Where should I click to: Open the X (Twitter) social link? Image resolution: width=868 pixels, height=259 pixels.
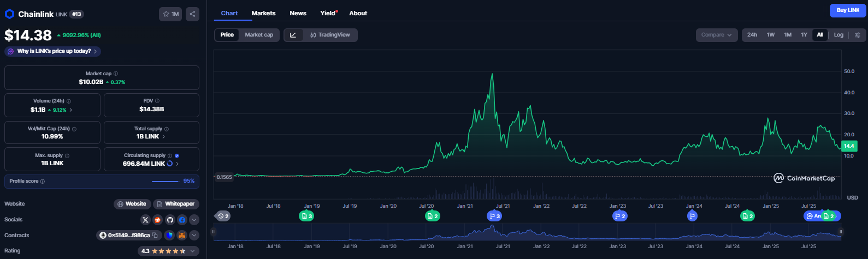(x=145, y=220)
